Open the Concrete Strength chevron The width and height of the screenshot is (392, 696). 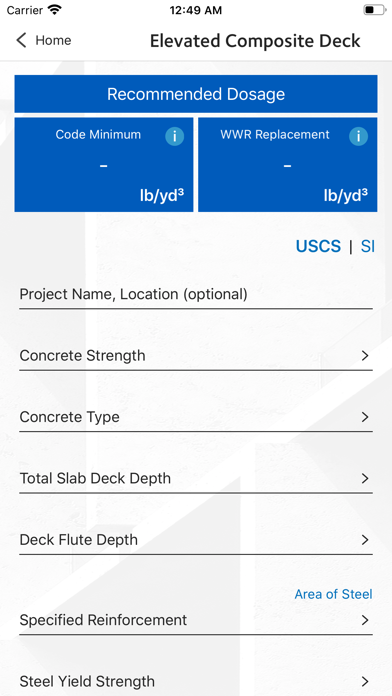365,356
